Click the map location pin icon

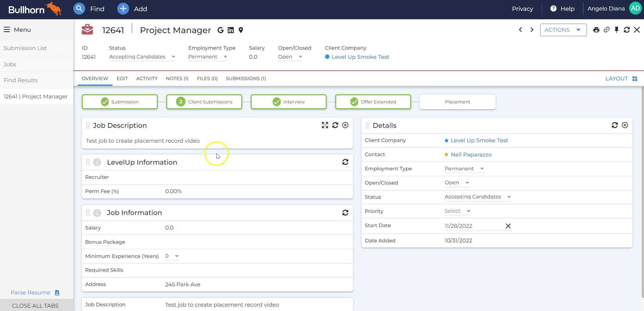pyautogui.click(x=241, y=30)
